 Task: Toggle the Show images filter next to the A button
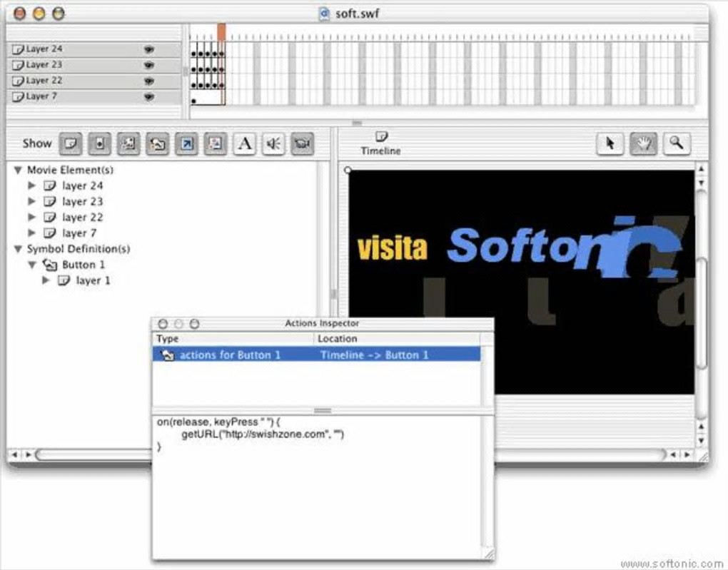click(216, 144)
